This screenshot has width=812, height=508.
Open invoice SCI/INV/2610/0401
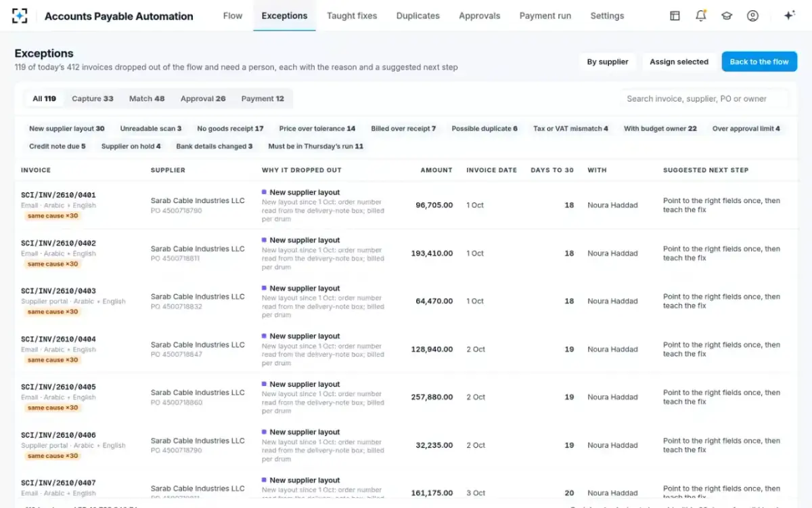coord(58,195)
